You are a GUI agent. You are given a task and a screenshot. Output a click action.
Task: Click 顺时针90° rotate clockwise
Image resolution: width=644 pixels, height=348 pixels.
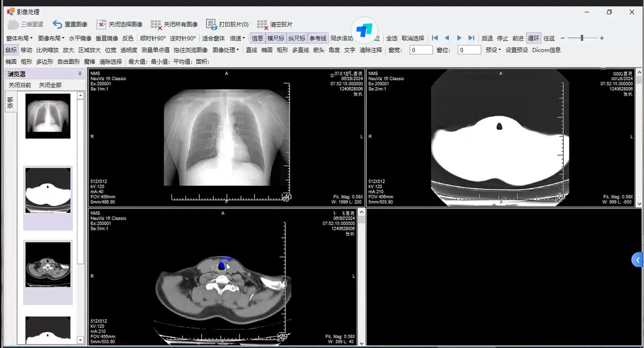[x=153, y=38]
